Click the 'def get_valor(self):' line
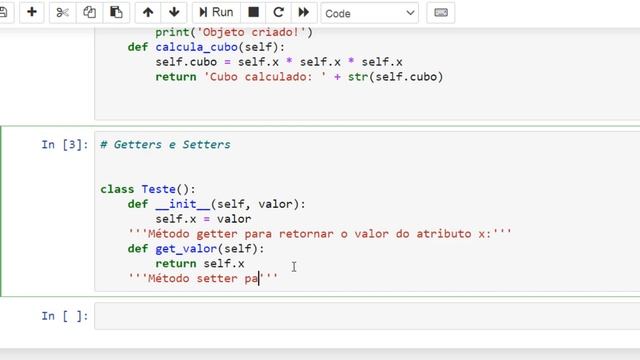640x360 pixels. pyautogui.click(x=196, y=249)
